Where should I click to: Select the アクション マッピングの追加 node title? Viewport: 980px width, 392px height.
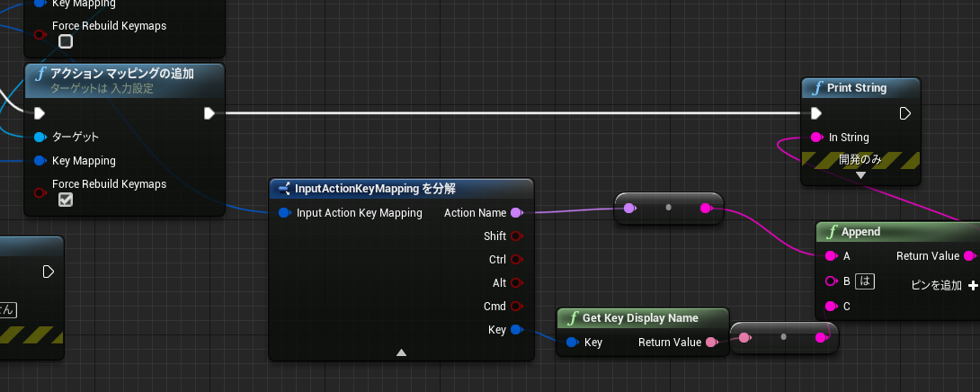point(122,74)
